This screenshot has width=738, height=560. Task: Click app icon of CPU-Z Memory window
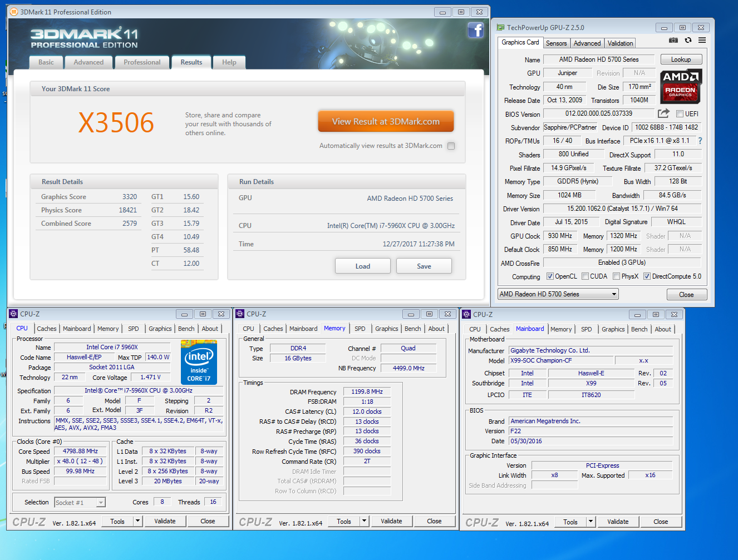pos(240,314)
